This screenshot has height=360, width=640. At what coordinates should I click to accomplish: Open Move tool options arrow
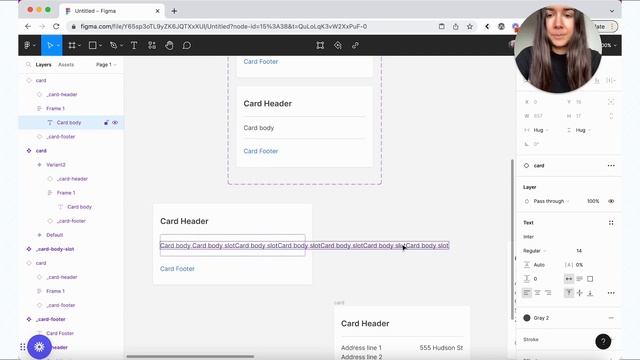pos(58,46)
